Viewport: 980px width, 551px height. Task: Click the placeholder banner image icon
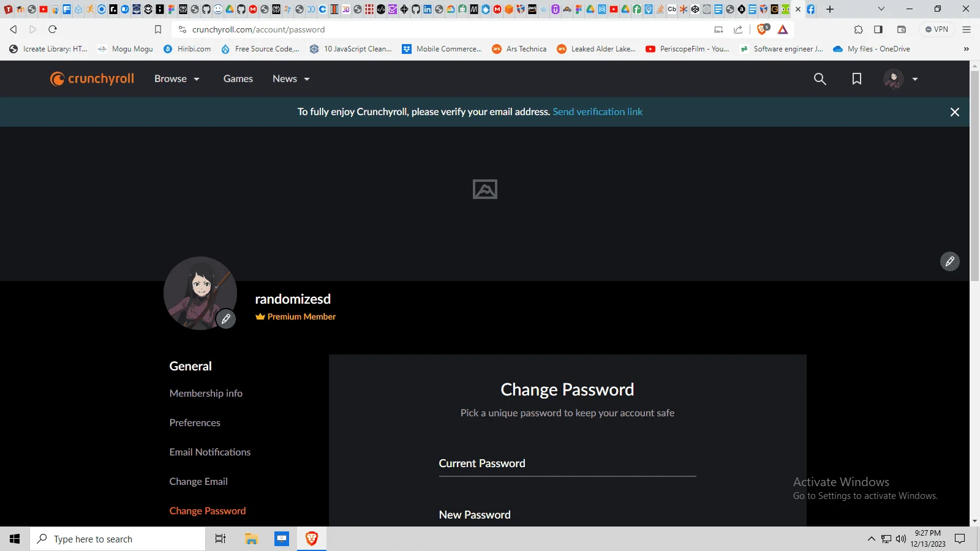(x=485, y=189)
